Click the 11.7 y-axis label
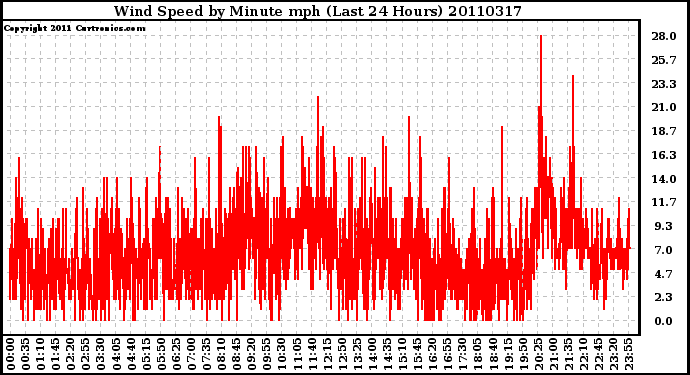 [x=664, y=202]
